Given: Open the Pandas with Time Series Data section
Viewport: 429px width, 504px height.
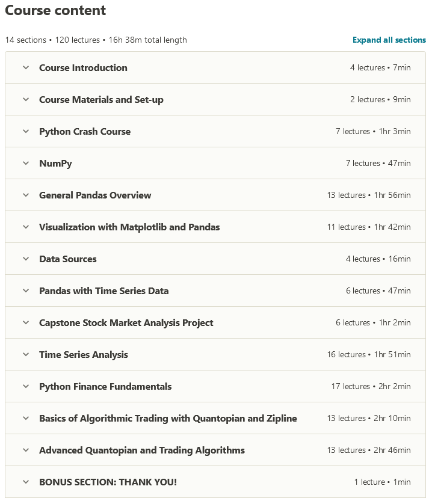Looking at the screenshot, I should (103, 291).
